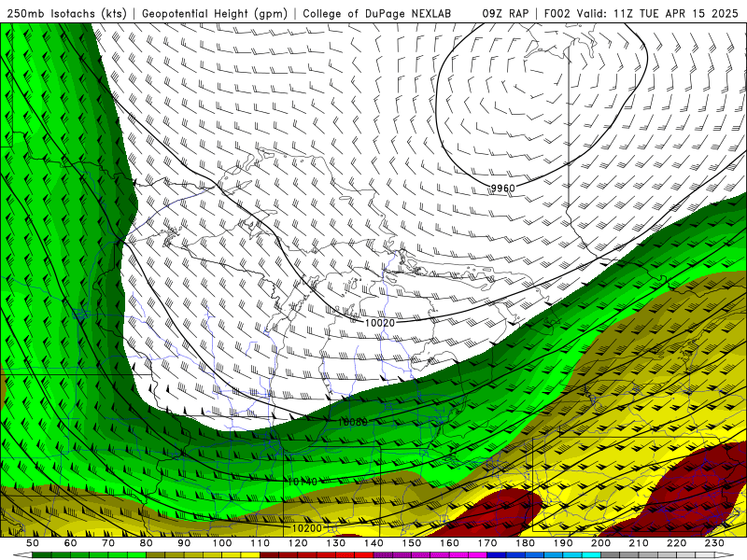Screen dimensions: 747x560
Task: Click the 10020 height contour label
Action: 380,323
